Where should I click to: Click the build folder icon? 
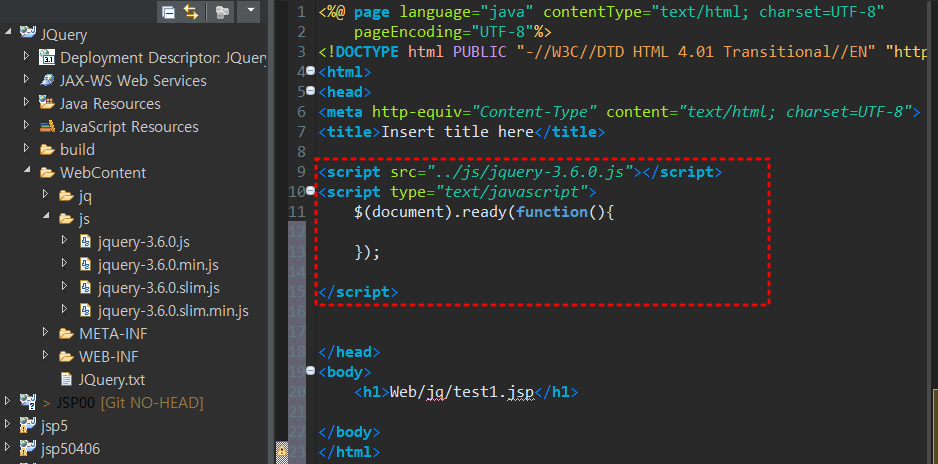click(x=47, y=149)
